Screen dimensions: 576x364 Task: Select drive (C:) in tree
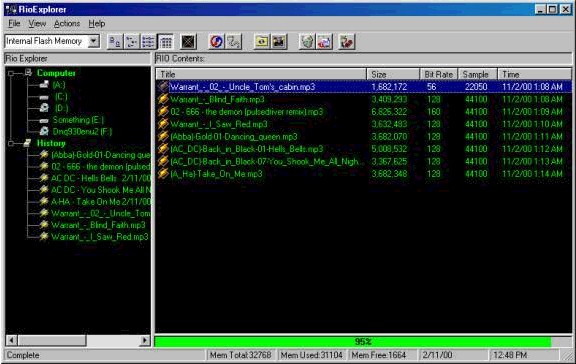[x=61, y=97]
